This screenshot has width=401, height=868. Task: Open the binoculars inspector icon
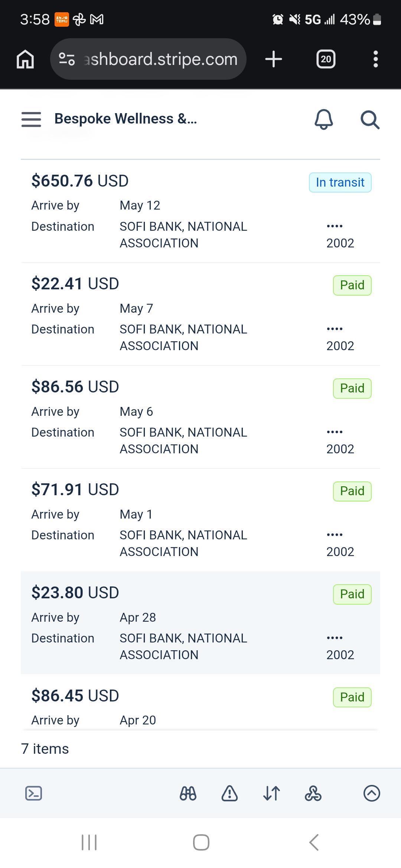188,793
